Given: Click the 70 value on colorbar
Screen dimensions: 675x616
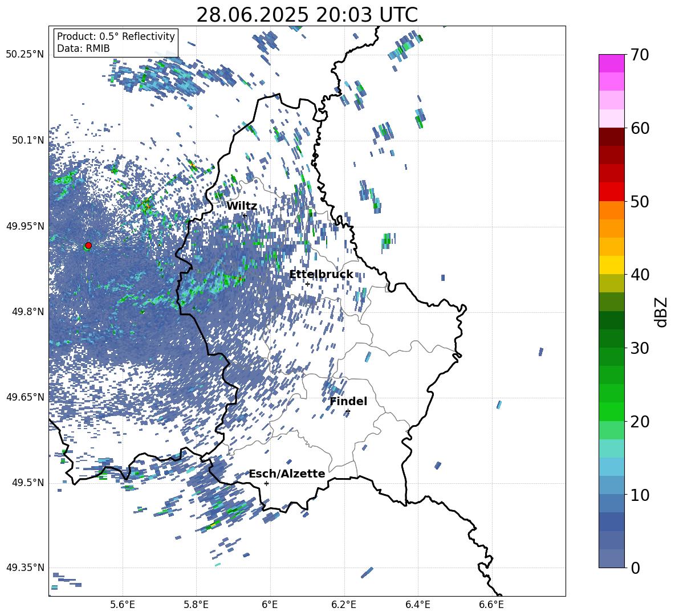Looking at the screenshot, I should tap(640, 55).
